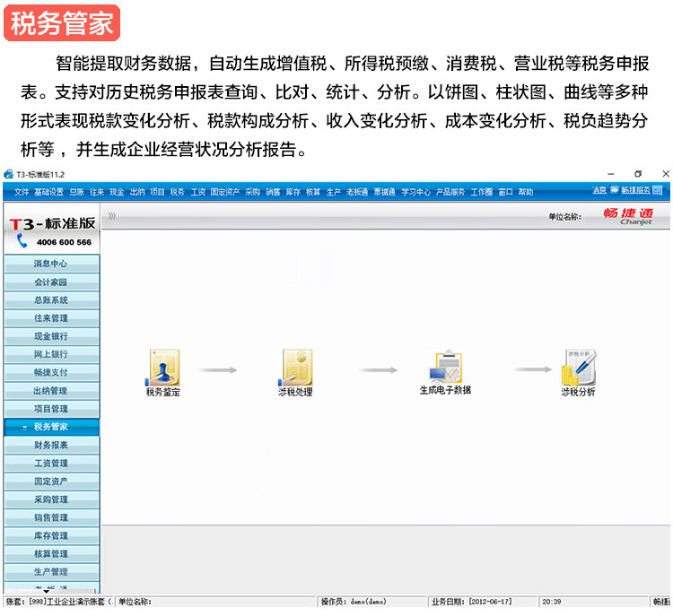Open the 税务鉴定 workflow icon

click(x=163, y=367)
